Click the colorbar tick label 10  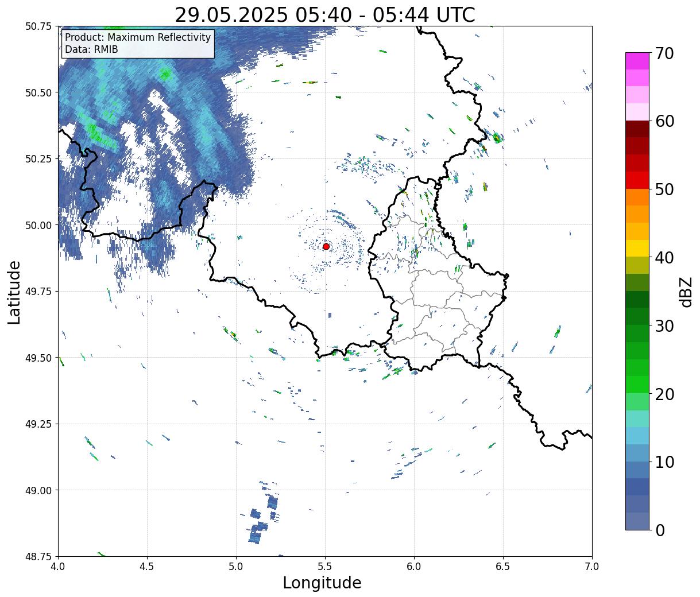(664, 462)
